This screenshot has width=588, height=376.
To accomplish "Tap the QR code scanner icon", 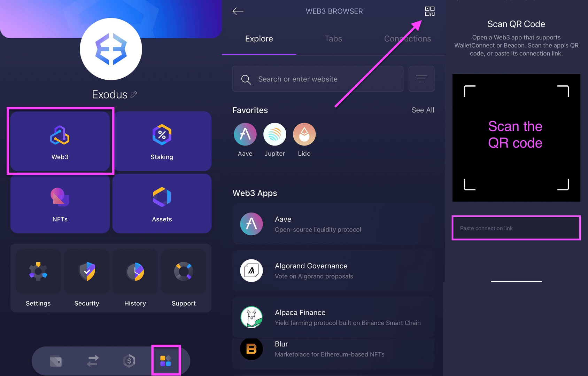I will tap(430, 11).
